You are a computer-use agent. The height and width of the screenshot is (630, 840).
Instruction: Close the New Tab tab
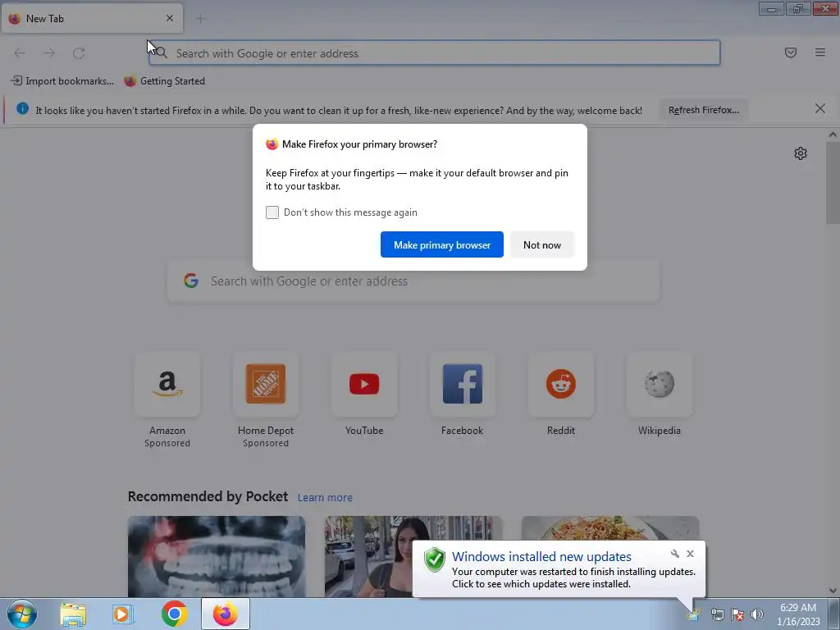170,18
